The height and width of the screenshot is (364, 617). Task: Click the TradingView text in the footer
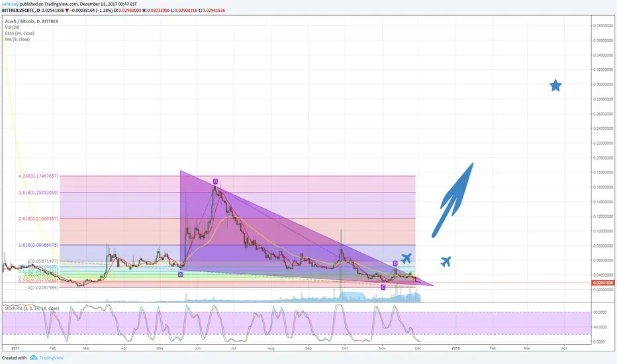coord(51,357)
